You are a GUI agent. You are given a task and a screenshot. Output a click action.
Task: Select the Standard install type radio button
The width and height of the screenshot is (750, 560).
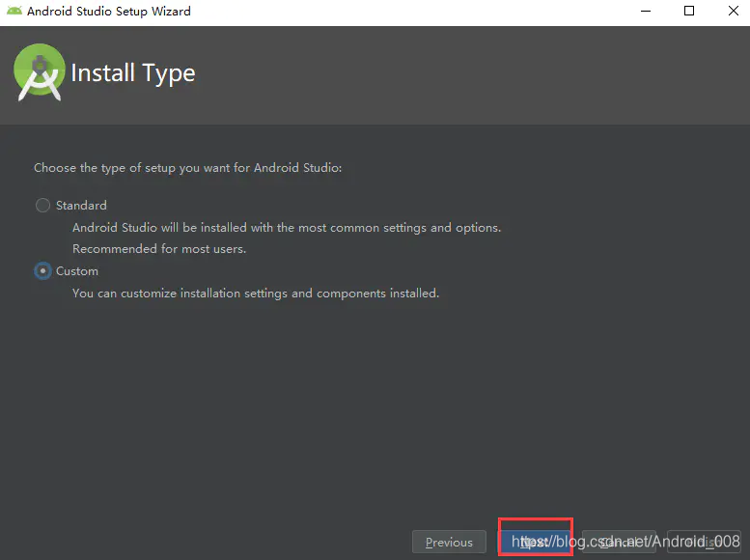click(42, 206)
